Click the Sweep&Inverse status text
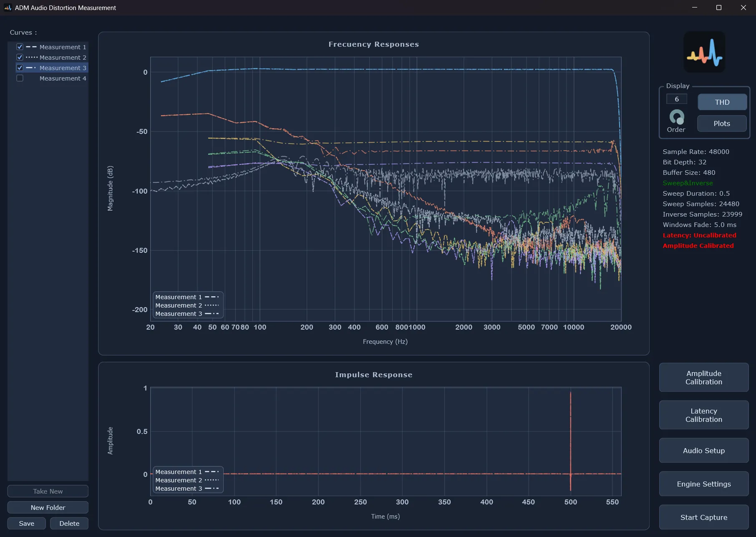This screenshot has width=756, height=537. (x=688, y=183)
